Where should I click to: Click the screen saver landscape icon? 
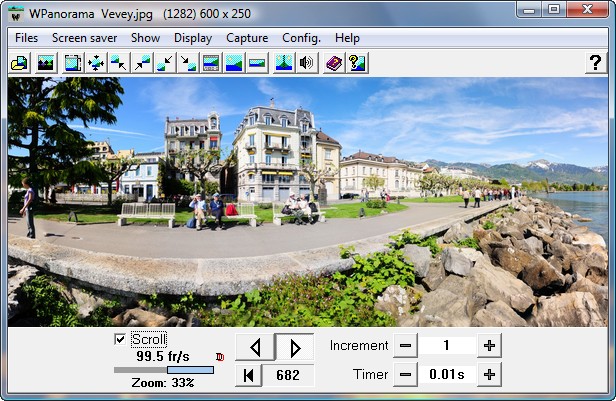pyautogui.click(x=46, y=63)
